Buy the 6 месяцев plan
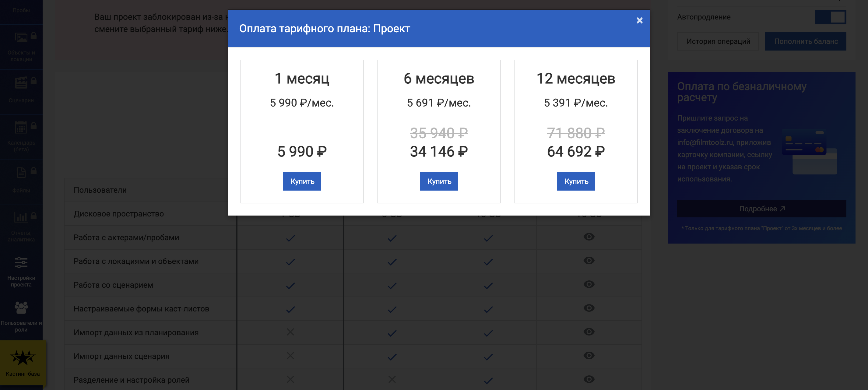868x390 pixels. tap(439, 181)
